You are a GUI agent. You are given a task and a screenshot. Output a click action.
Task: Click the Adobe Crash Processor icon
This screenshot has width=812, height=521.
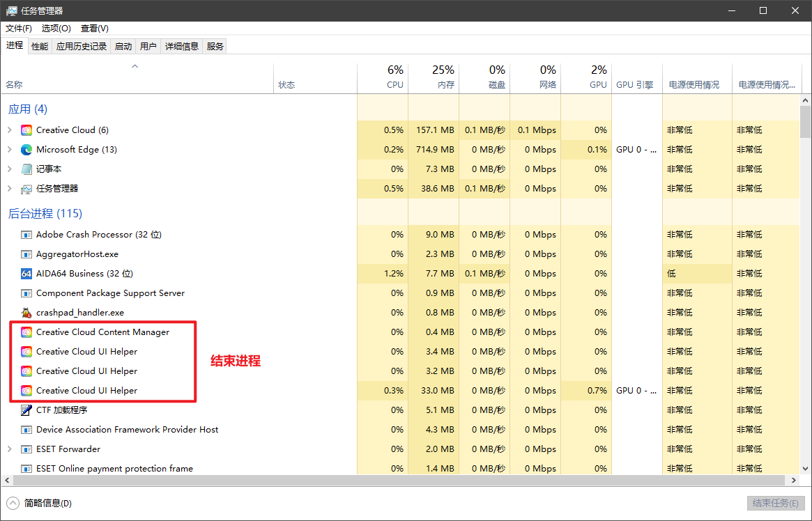coord(26,235)
